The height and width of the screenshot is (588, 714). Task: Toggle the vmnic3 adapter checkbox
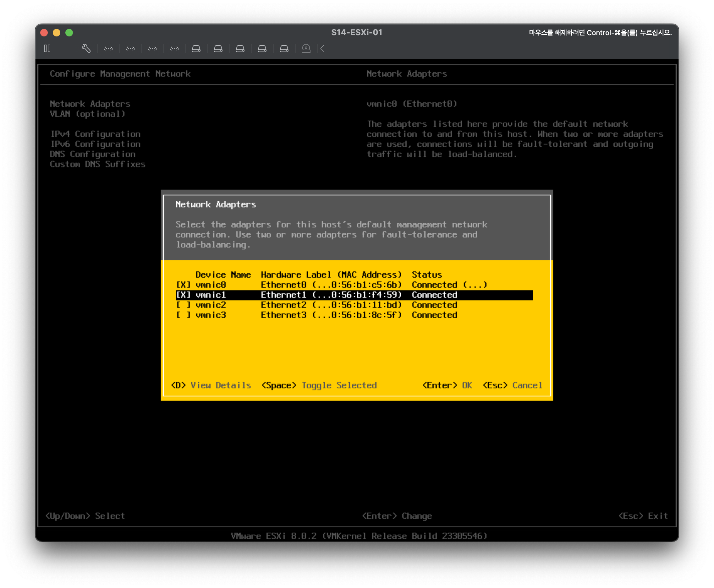point(183,315)
